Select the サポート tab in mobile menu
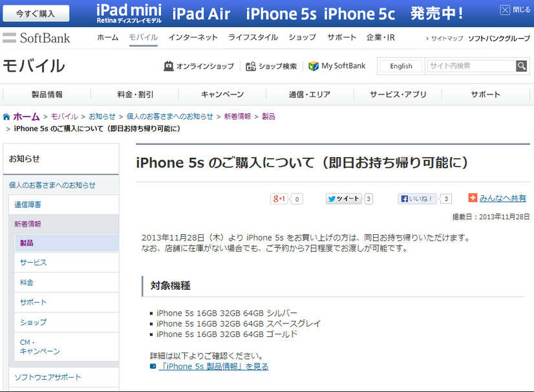534x392 pixels. coord(486,94)
